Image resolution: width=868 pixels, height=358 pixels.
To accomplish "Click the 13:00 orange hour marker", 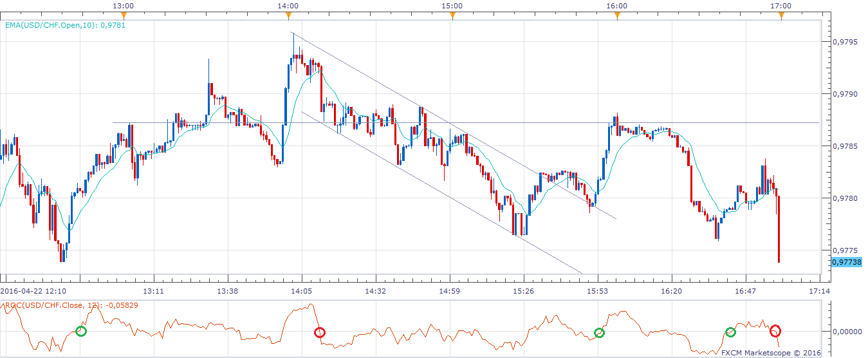I will [x=124, y=15].
